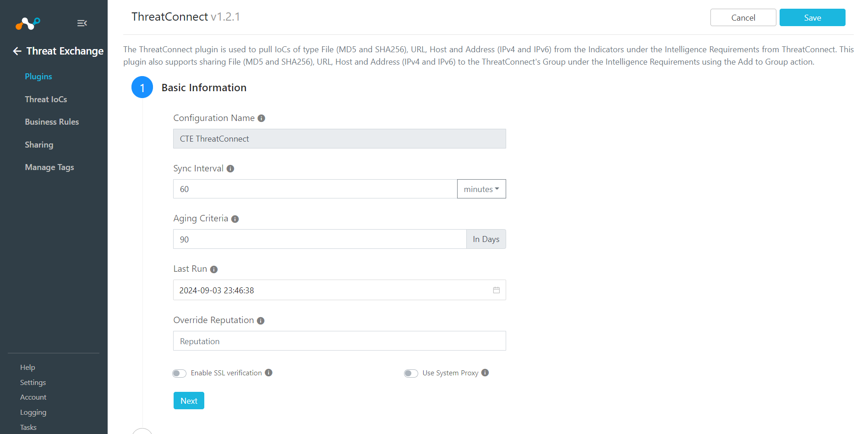Click the Configuration Name field
This screenshot has height=434, width=868.
point(339,138)
